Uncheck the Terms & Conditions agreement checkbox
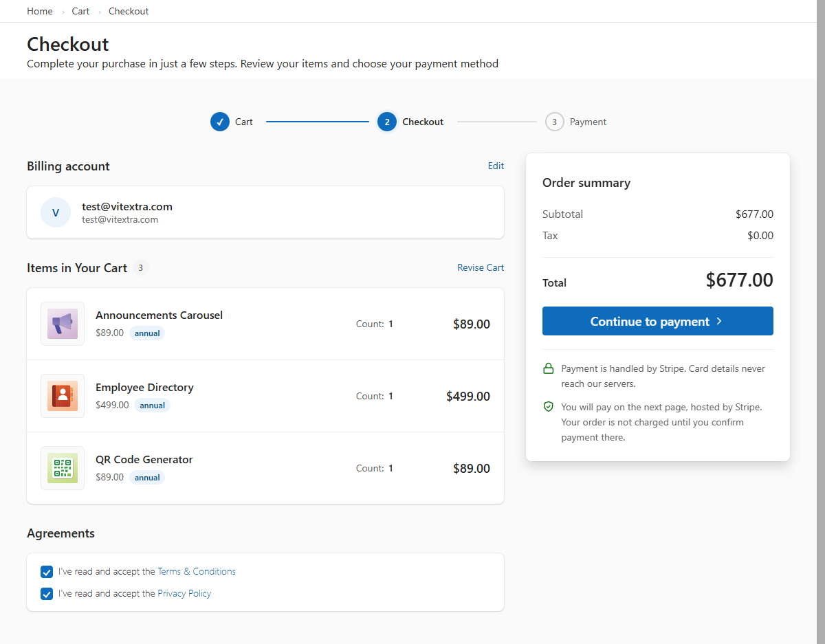Image resolution: width=825 pixels, height=644 pixels. (x=47, y=572)
